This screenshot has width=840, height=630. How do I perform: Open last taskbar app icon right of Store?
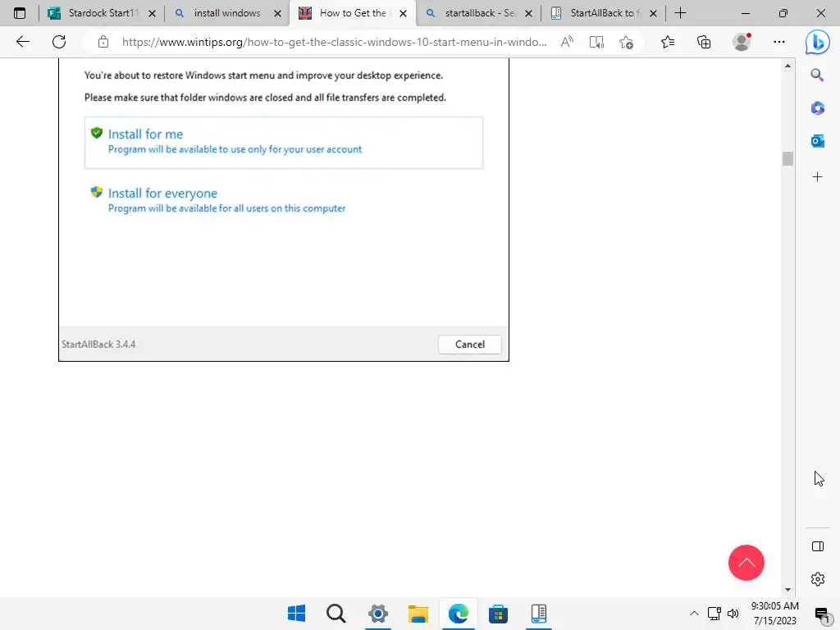(538, 614)
